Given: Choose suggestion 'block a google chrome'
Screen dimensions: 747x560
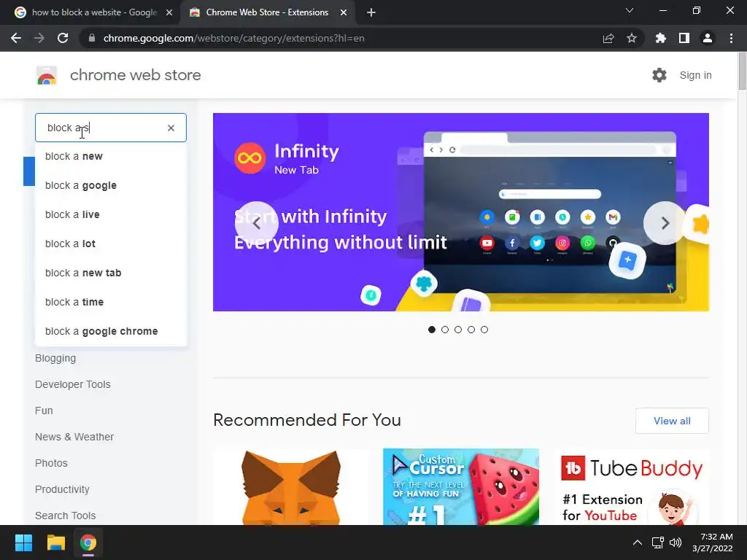Looking at the screenshot, I should pos(111,331).
